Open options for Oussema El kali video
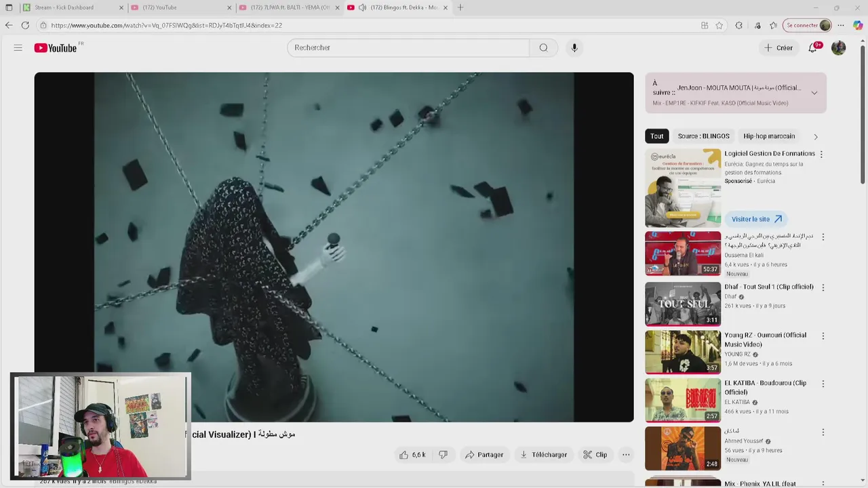Viewport: 868px width, 488px height. click(x=823, y=237)
